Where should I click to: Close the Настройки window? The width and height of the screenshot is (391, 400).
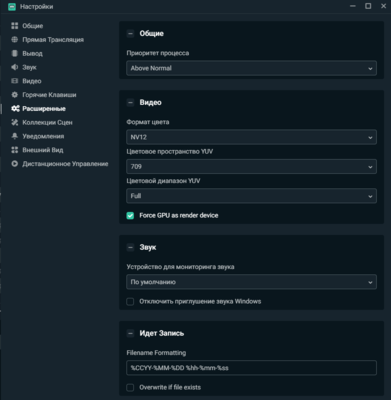(x=383, y=6)
